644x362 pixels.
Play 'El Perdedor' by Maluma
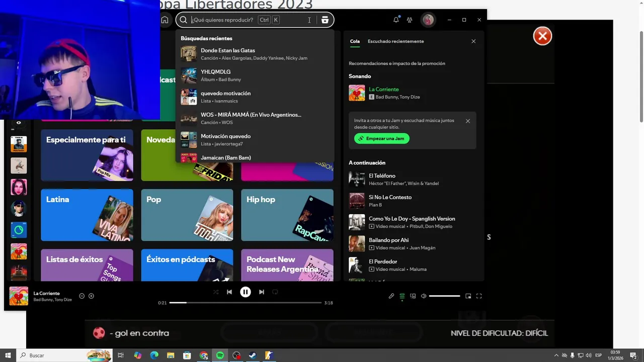tap(413, 265)
